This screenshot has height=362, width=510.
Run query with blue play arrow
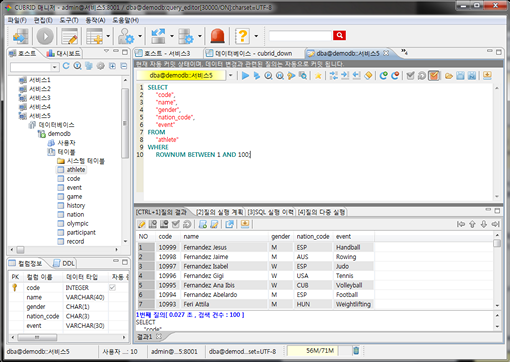[x=245, y=76]
